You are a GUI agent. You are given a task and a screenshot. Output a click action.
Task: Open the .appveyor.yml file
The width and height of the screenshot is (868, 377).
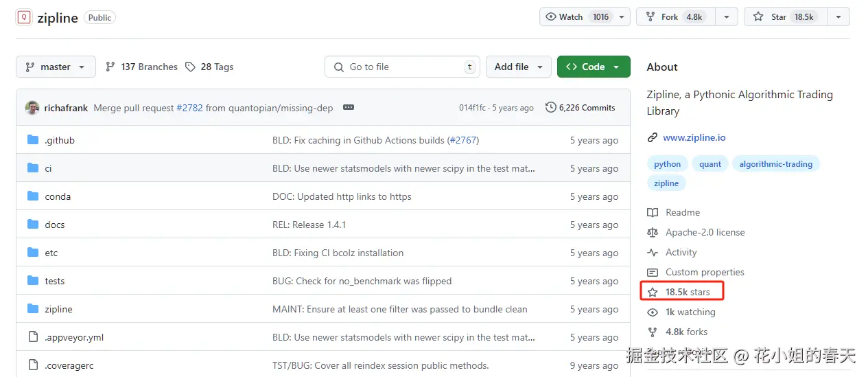pyautogui.click(x=74, y=337)
